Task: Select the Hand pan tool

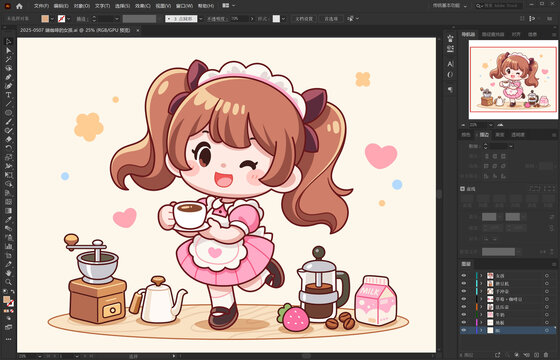Action: (8, 273)
